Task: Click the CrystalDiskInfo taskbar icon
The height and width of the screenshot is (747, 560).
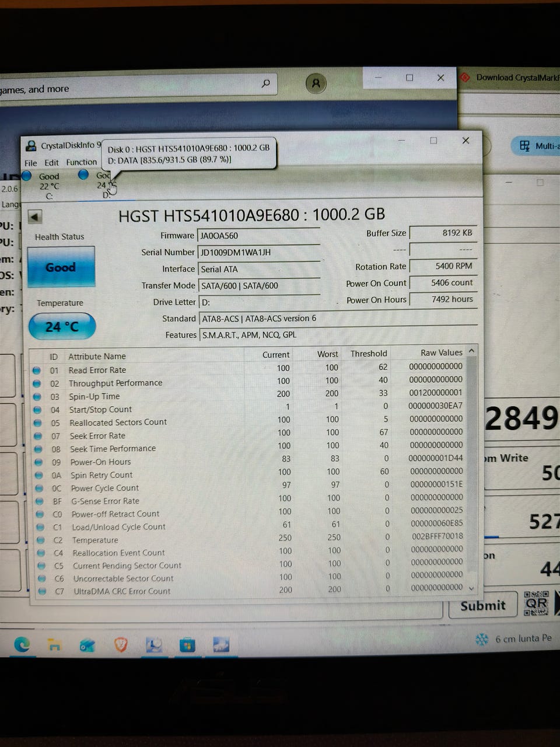Action: pyautogui.click(x=154, y=645)
